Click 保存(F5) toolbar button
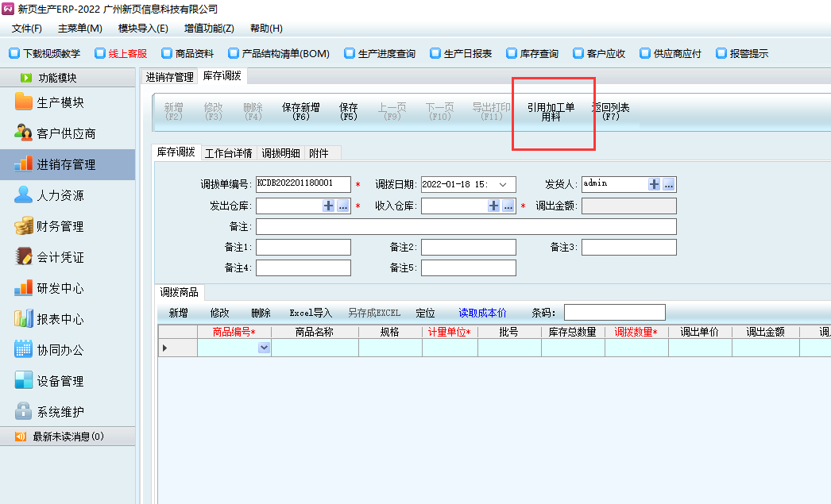The width and height of the screenshot is (831, 504). [348, 112]
